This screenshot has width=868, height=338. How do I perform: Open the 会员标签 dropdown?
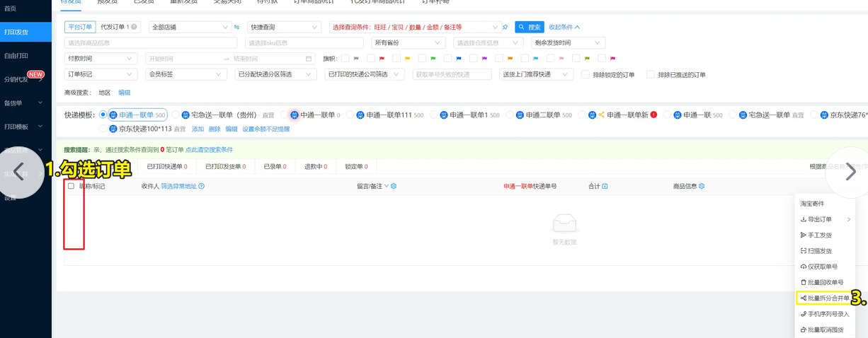pyautogui.click(x=185, y=74)
